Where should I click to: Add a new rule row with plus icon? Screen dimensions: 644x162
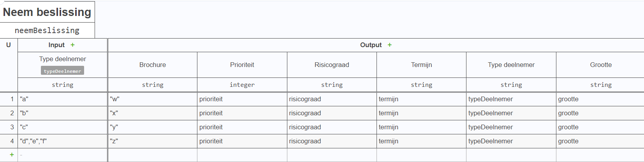[x=12, y=155]
